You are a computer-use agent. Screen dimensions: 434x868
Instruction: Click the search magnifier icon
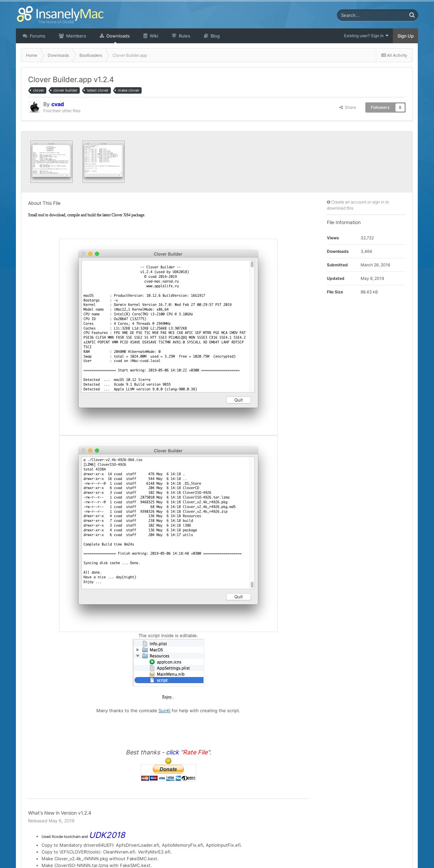(412, 15)
